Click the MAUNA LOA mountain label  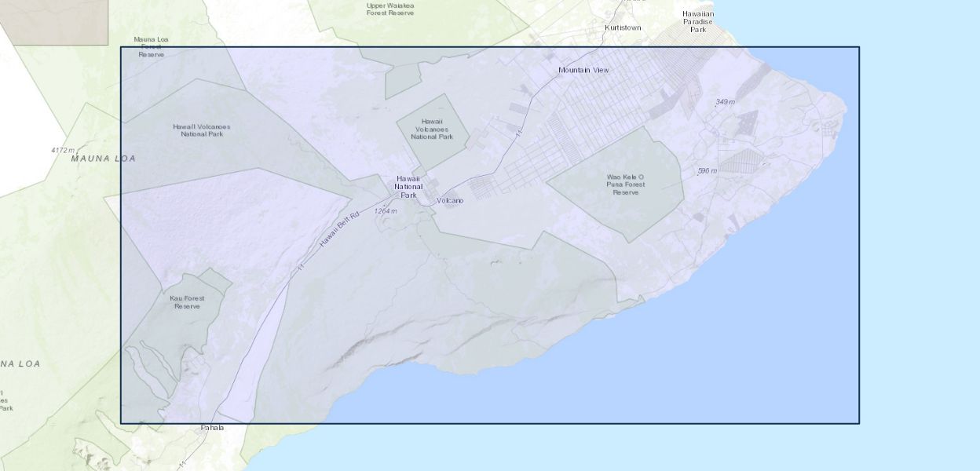(103, 159)
